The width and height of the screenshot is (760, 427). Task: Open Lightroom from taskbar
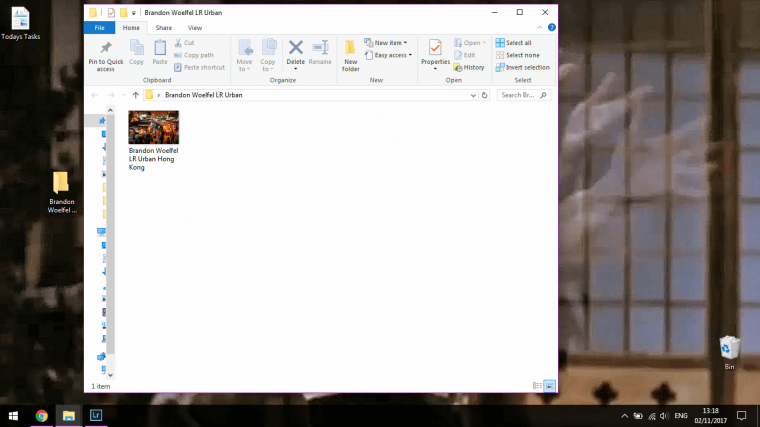(96, 415)
